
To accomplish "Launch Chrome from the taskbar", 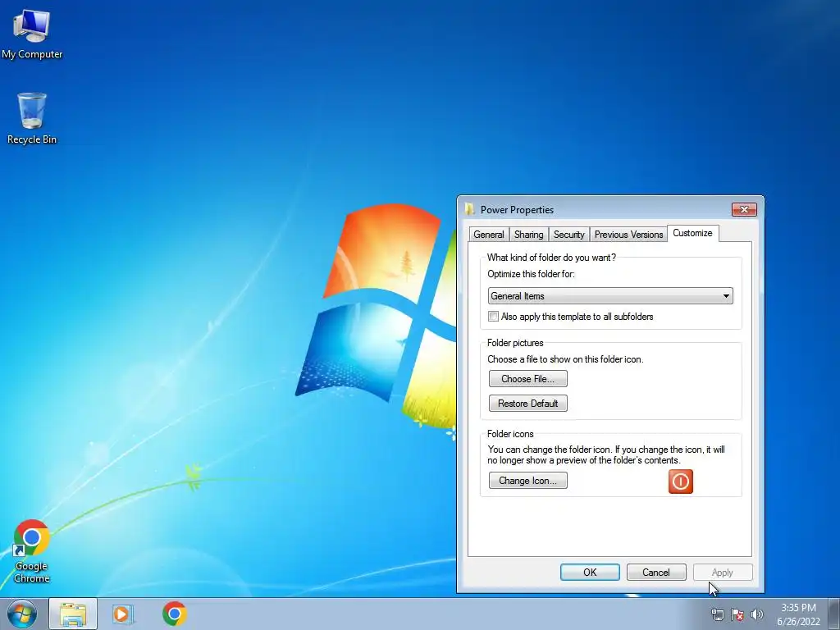I will click(174, 614).
